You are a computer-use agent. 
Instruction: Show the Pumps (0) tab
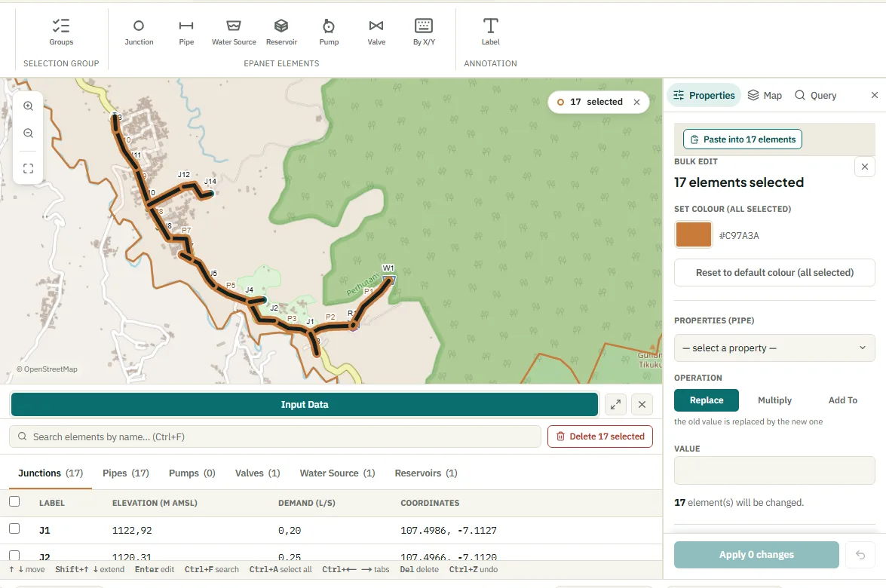point(192,473)
